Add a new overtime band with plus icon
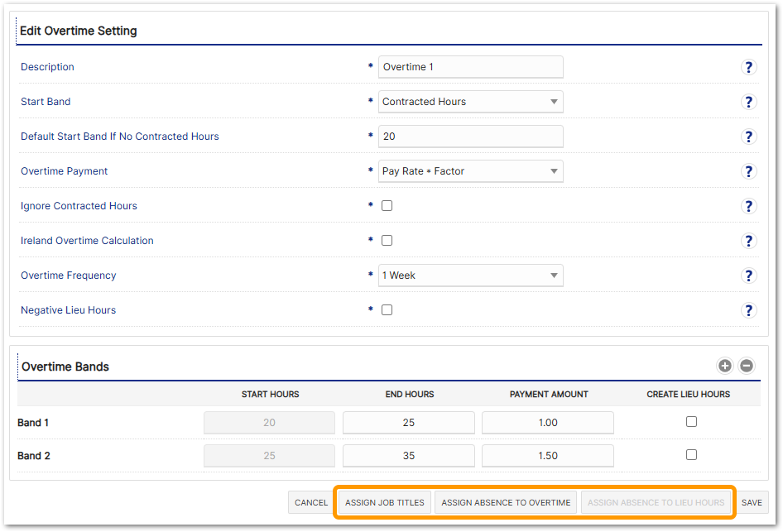783x532 pixels. click(724, 366)
